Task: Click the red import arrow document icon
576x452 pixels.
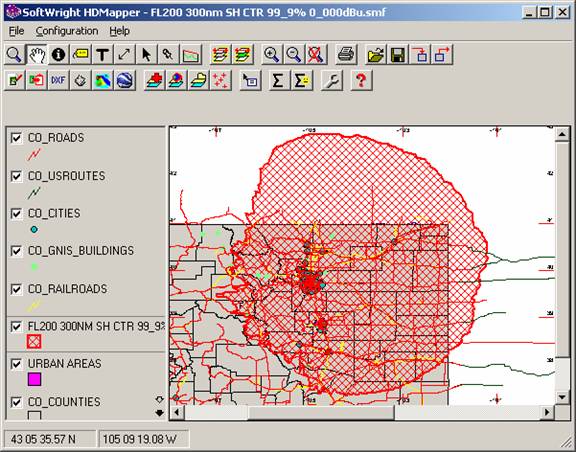Action: click(36, 80)
